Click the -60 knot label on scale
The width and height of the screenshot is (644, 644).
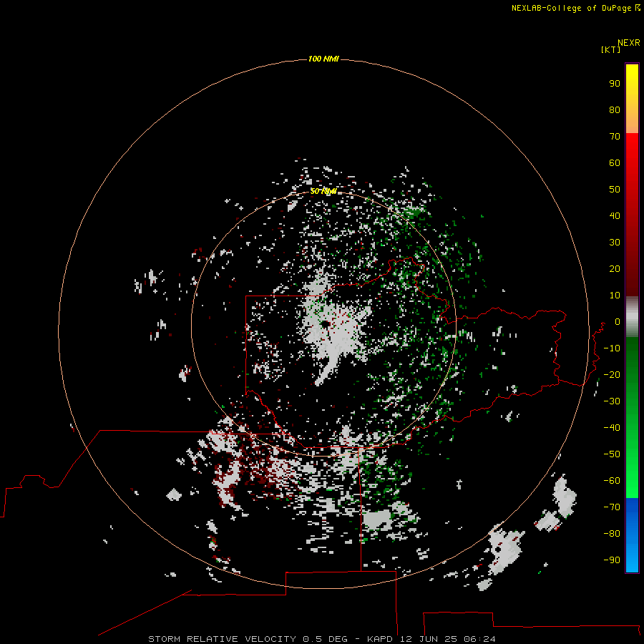coord(612,481)
